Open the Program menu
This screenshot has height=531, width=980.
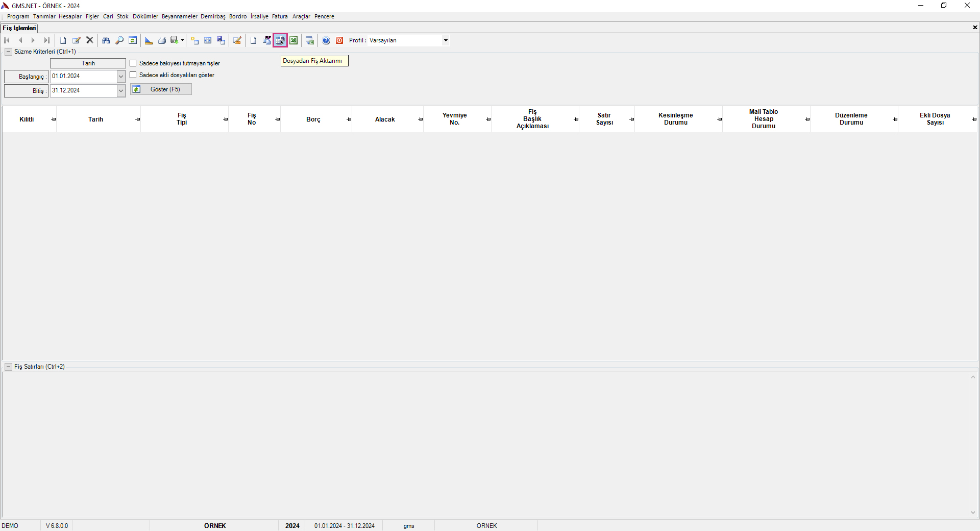click(x=18, y=16)
